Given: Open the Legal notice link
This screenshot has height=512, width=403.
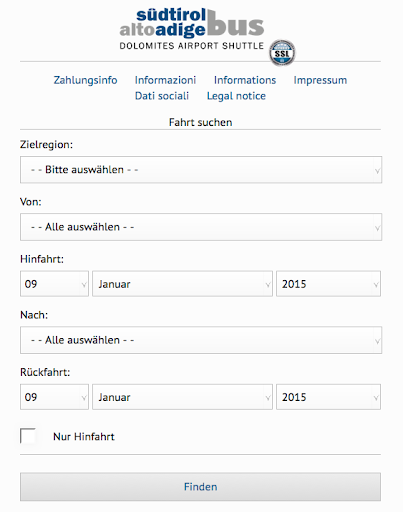Looking at the screenshot, I should click(x=236, y=96).
